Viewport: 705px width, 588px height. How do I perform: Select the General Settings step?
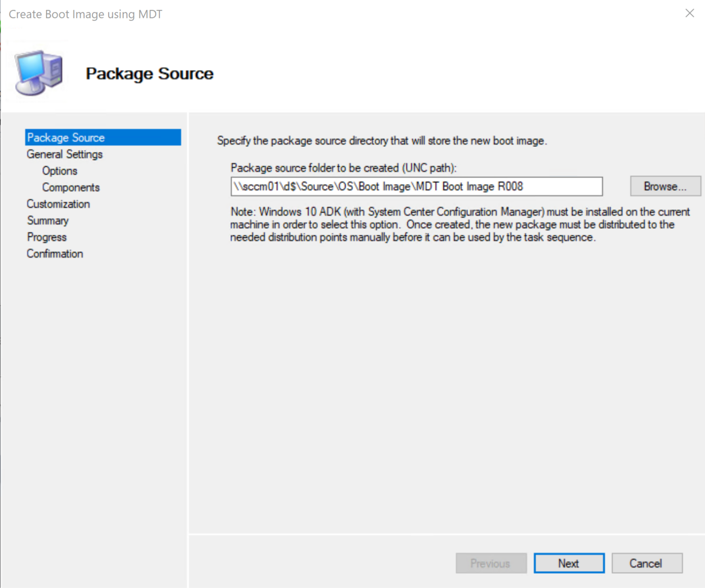pyautogui.click(x=64, y=154)
